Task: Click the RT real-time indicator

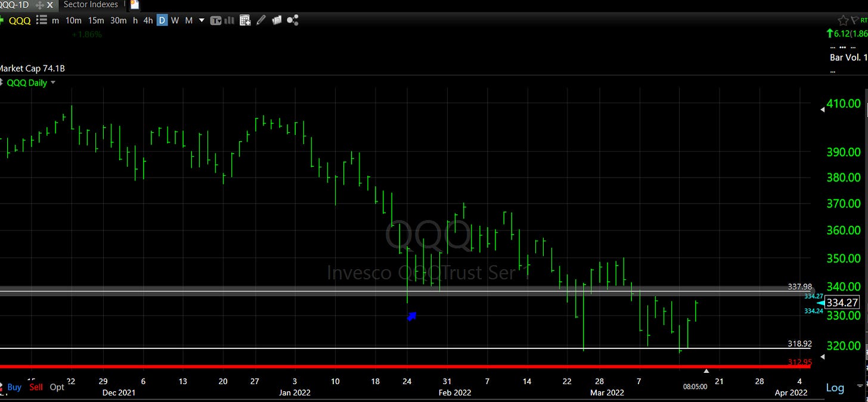Action: click(864, 20)
